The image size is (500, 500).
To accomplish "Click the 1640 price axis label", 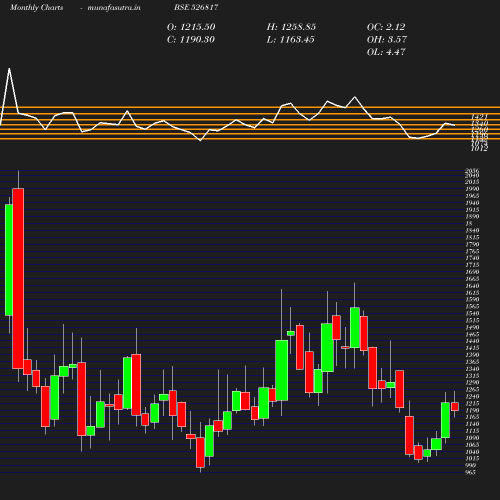I will [x=472, y=286].
